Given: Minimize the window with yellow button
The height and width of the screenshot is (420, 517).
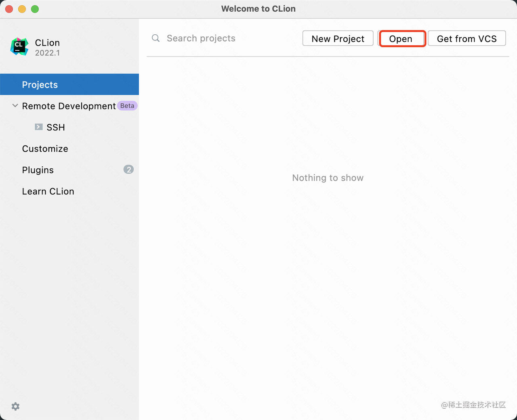Looking at the screenshot, I should coord(22,9).
